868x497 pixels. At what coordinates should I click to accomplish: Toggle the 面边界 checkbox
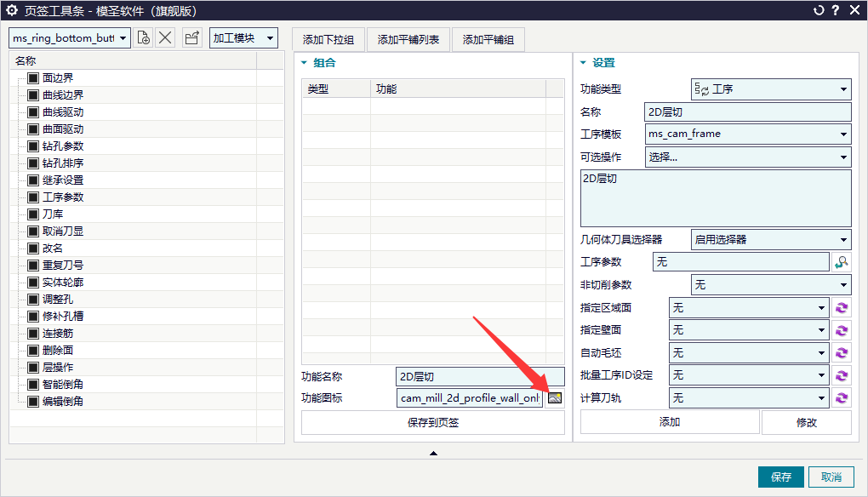(x=33, y=78)
